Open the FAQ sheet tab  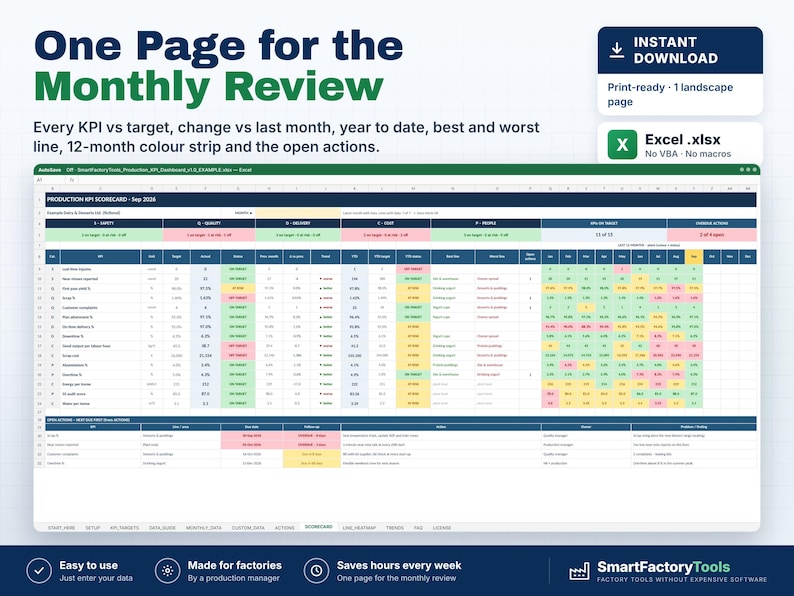pos(418,528)
